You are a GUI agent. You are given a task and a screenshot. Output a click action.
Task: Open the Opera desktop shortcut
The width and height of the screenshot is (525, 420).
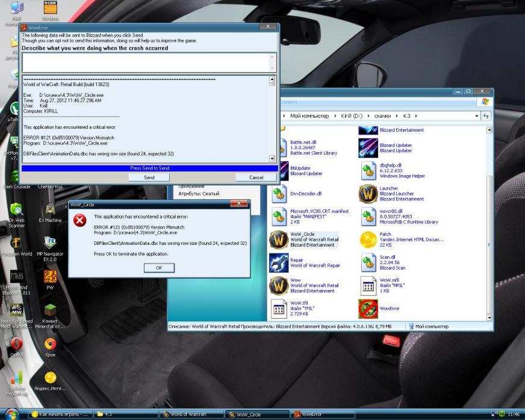coord(17,345)
